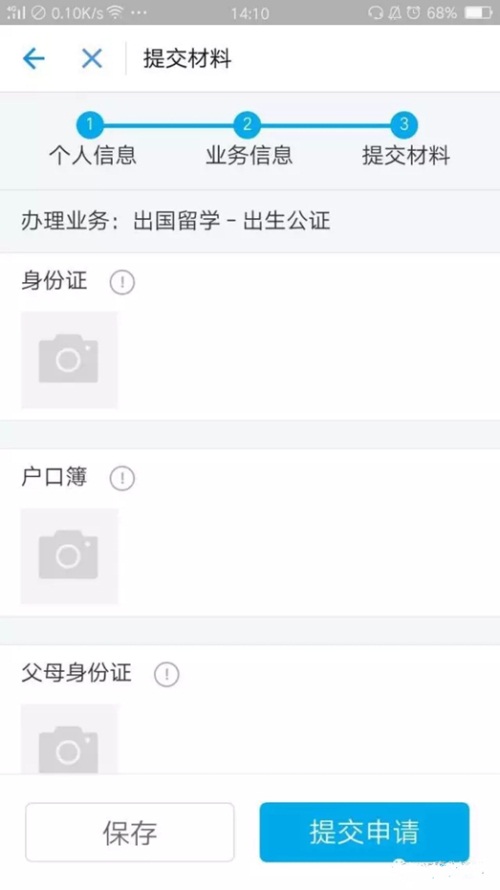The width and height of the screenshot is (500, 890).
Task: Tap the battery indicator in status bar
Action: [x=478, y=12]
